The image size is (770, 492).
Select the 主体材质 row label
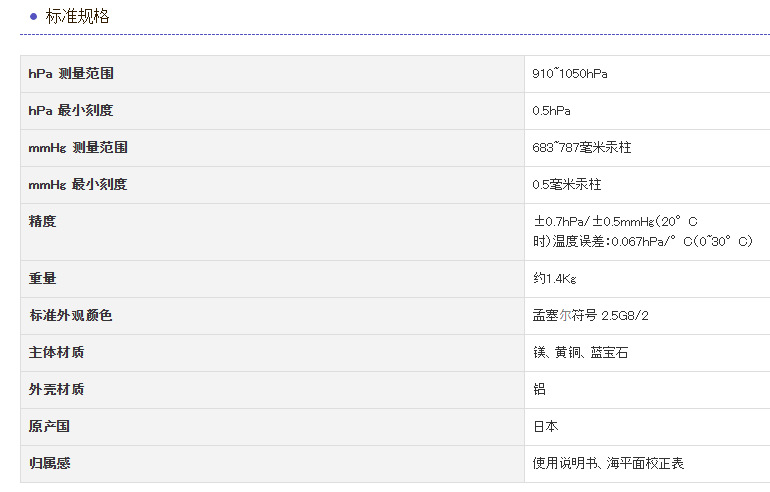57,353
